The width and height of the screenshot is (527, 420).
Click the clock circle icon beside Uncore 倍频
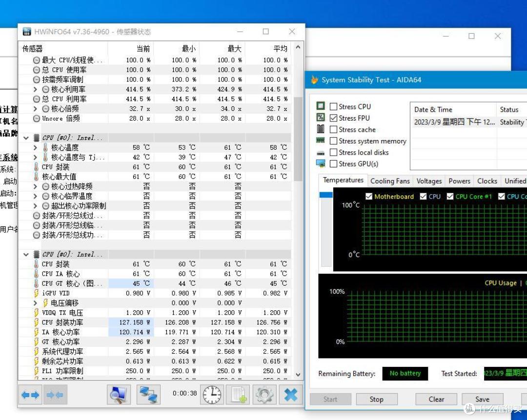[36, 118]
